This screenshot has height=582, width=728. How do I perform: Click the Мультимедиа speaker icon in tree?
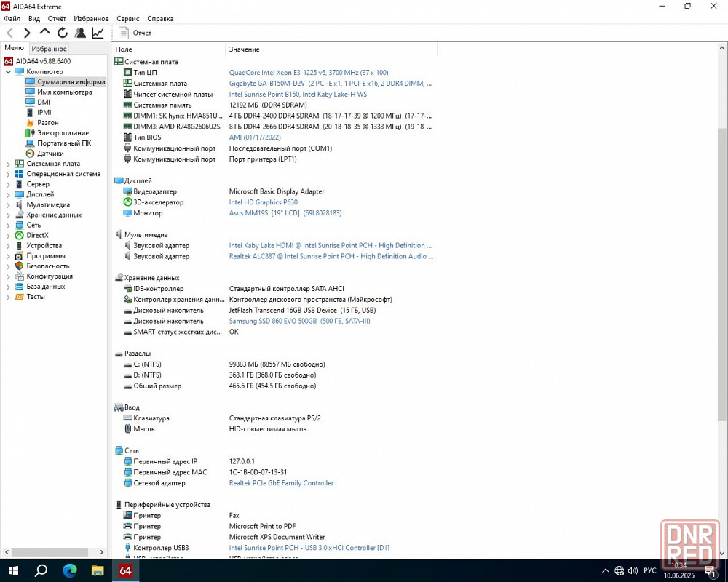(x=19, y=204)
